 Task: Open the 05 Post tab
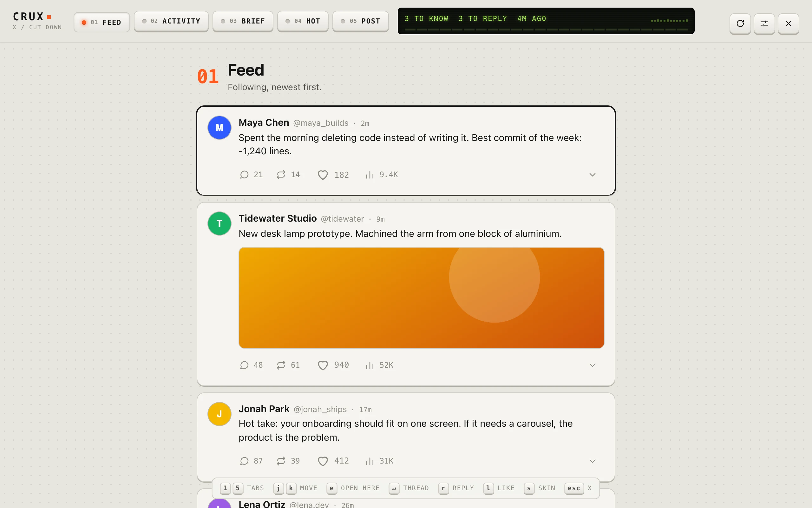click(x=361, y=21)
